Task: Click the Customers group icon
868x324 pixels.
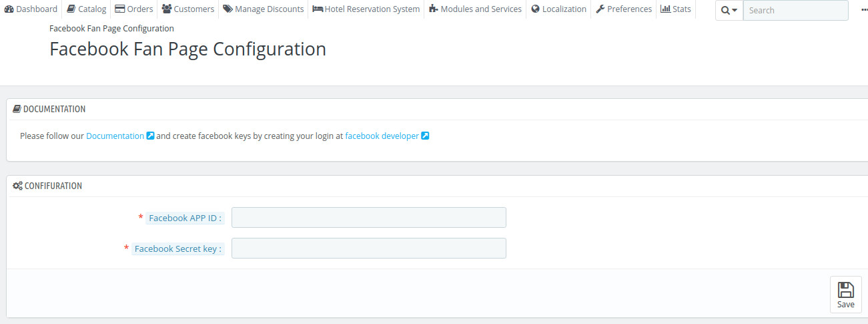Action: coord(167,9)
